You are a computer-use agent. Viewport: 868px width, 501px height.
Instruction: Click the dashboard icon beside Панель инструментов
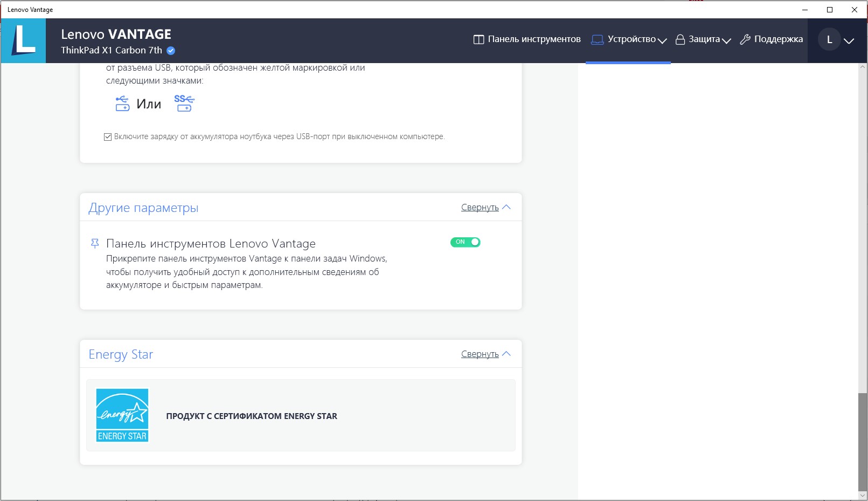coord(478,39)
